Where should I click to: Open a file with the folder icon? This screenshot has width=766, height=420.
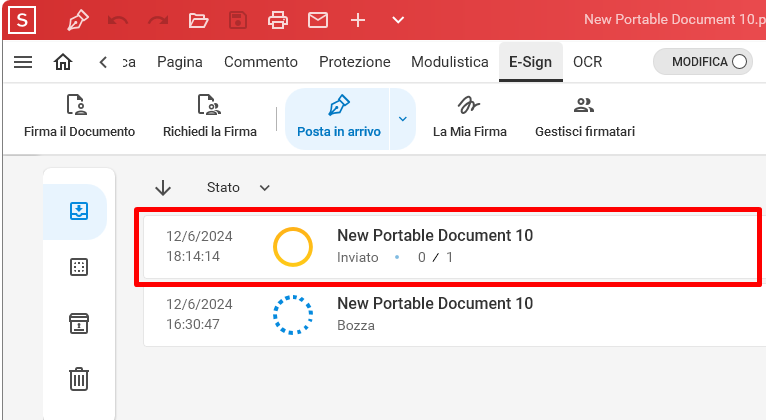point(198,21)
